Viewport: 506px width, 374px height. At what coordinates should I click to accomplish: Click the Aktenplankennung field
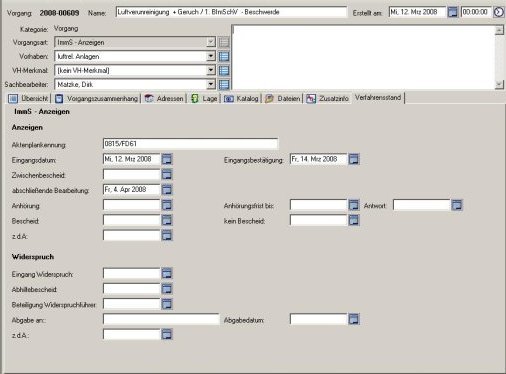coord(190,144)
